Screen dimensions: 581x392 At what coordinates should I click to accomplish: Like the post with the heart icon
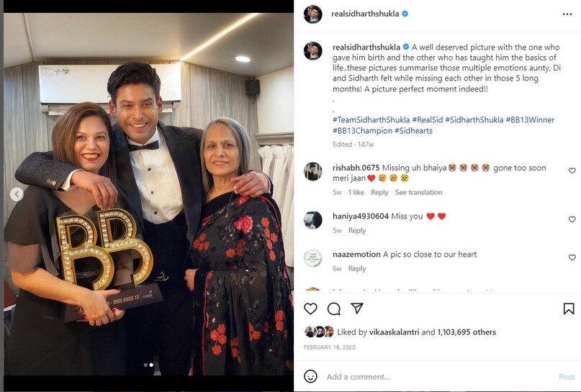pos(310,309)
